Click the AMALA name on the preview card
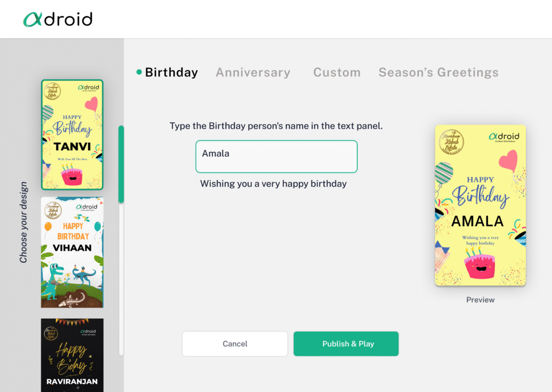Viewport: 552px width, 392px height. point(477,221)
